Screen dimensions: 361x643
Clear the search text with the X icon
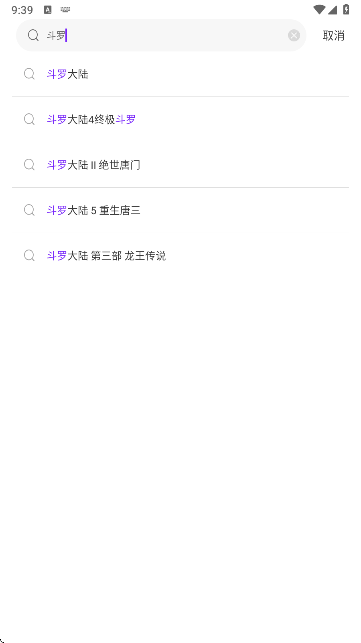[294, 36]
